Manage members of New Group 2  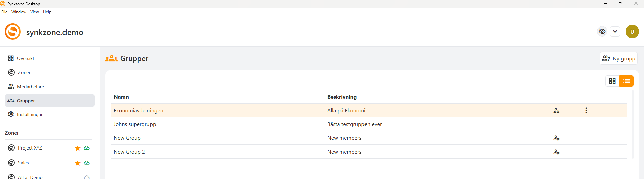tap(556, 152)
